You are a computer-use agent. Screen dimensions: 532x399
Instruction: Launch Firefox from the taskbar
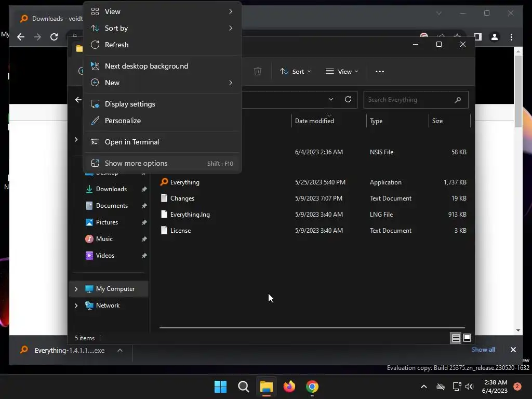click(x=289, y=387)
